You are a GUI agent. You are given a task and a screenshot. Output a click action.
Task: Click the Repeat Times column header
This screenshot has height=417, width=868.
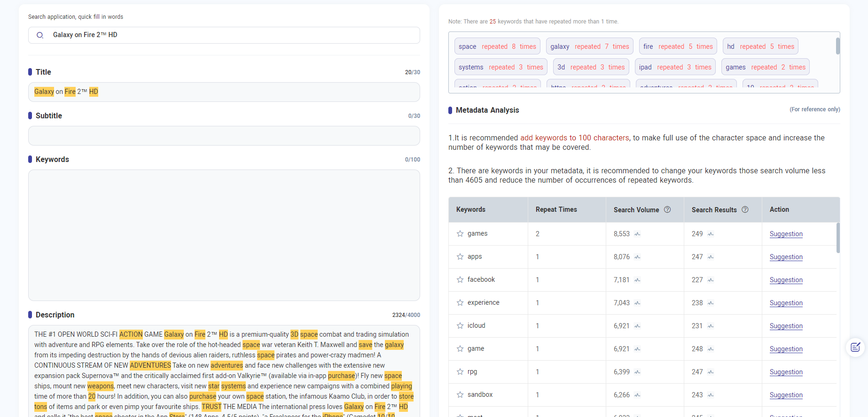pyautogui.click(x=567, y=210)
